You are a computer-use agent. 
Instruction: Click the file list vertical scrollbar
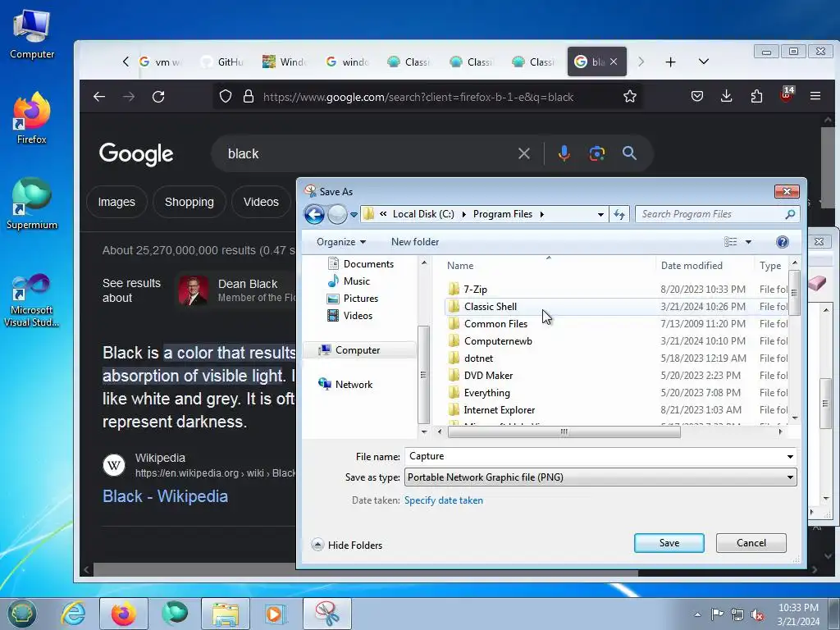[x=794, y=293]
